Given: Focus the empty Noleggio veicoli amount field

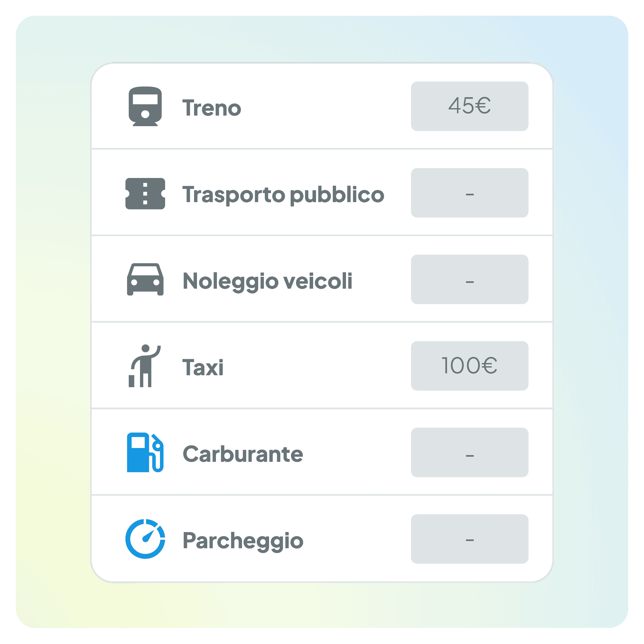Looking at the screenshot, I should [x=470, y=279].
